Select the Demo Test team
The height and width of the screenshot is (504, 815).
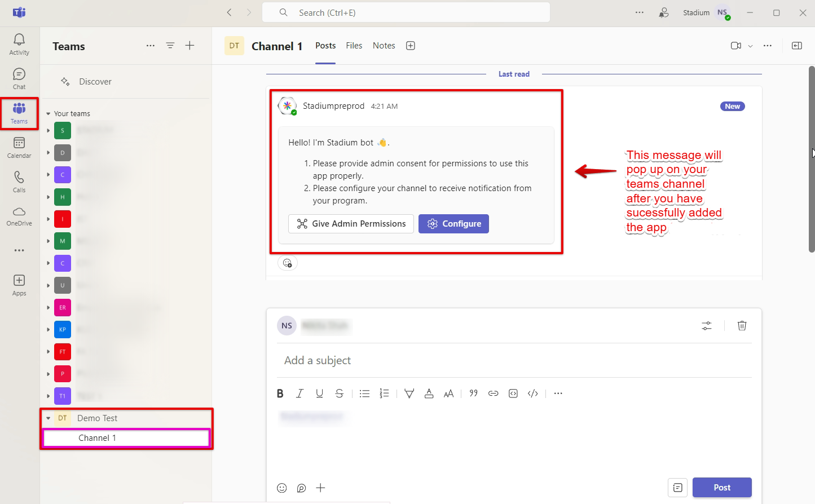pos(126,418)
